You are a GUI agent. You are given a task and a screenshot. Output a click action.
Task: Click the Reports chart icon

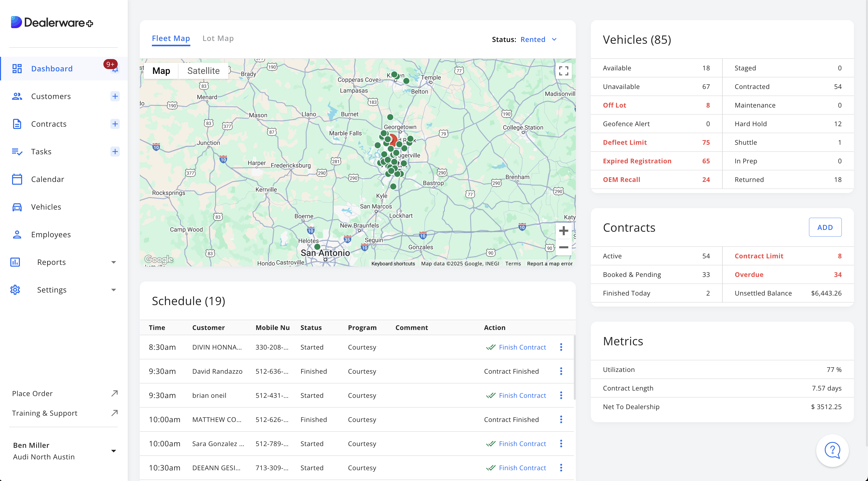click(15, 262)
